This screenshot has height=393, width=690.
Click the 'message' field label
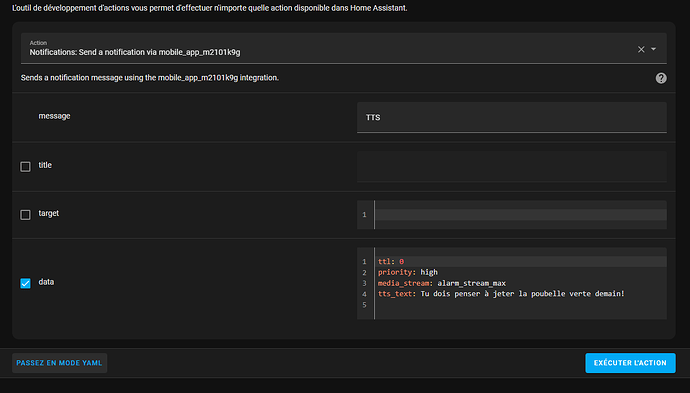coord(54,116)
